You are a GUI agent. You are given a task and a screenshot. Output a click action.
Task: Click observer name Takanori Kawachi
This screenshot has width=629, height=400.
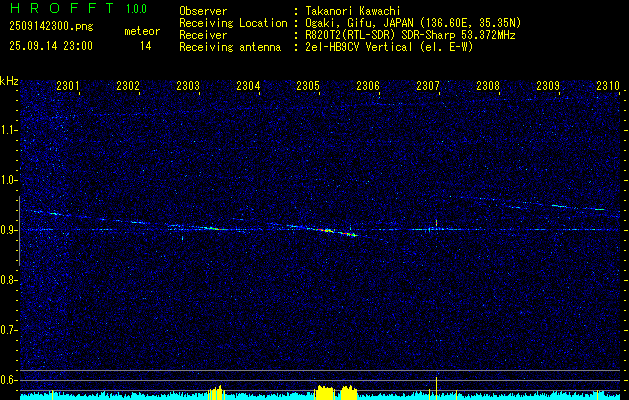[x=353, y=11]
